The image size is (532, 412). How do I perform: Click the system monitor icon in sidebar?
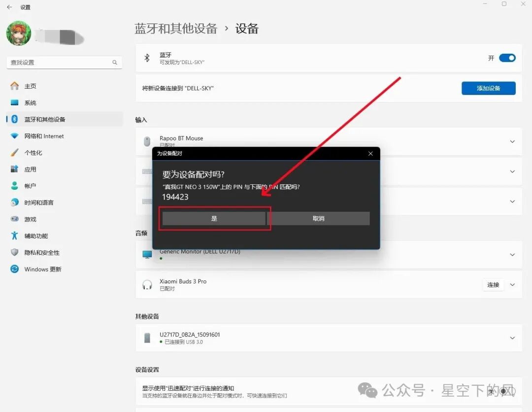tap(15, 103)
